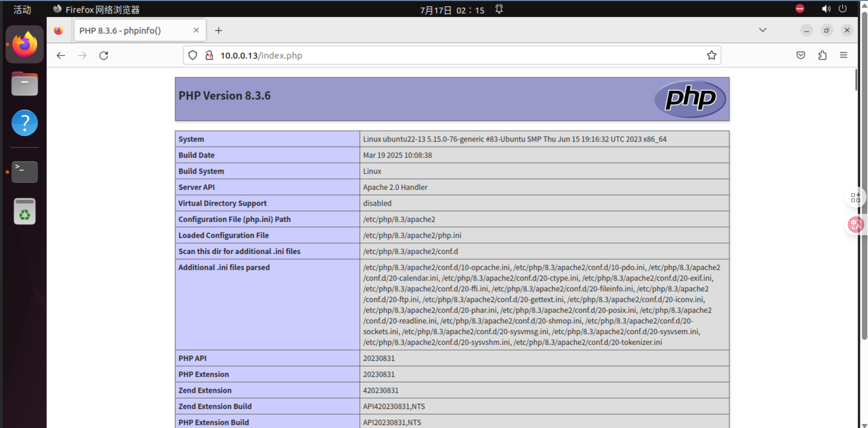Click the floating grid apps widget
868x428 pixels.
pos(855,197)
